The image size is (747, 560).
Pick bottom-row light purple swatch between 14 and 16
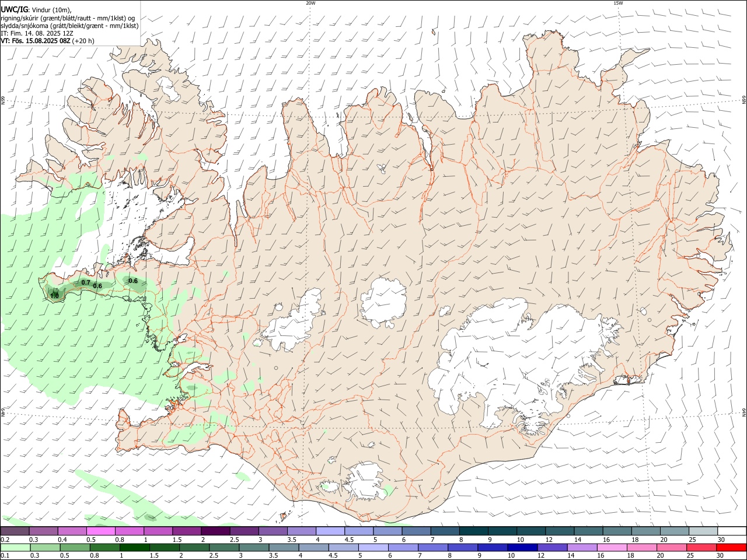[582, 548]
